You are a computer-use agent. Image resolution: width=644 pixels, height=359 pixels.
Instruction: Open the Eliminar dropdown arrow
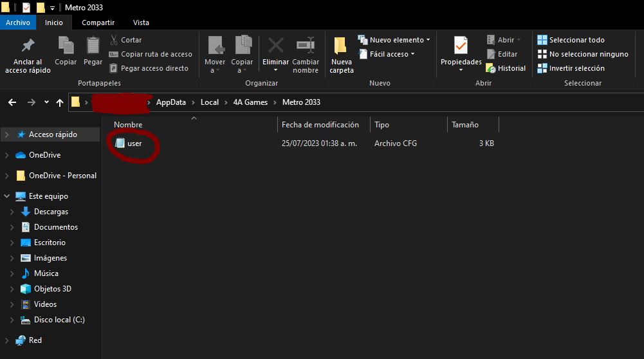coord(275,70)
